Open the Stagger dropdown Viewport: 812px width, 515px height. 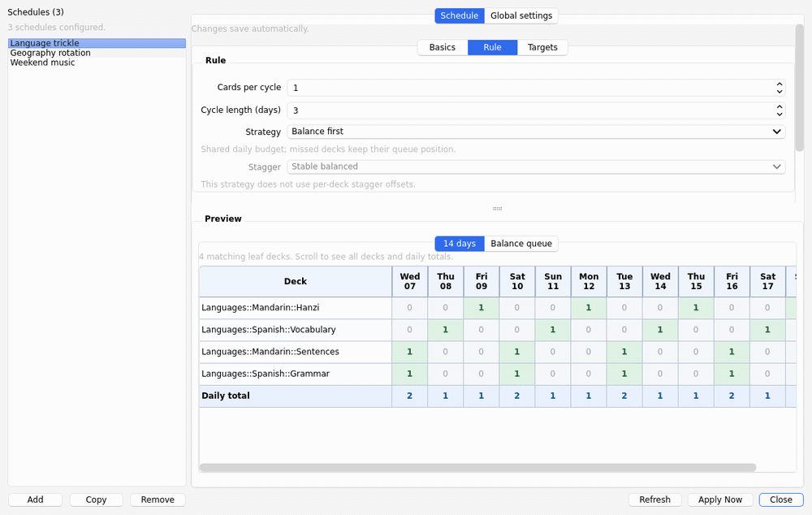tap(536, 167)
